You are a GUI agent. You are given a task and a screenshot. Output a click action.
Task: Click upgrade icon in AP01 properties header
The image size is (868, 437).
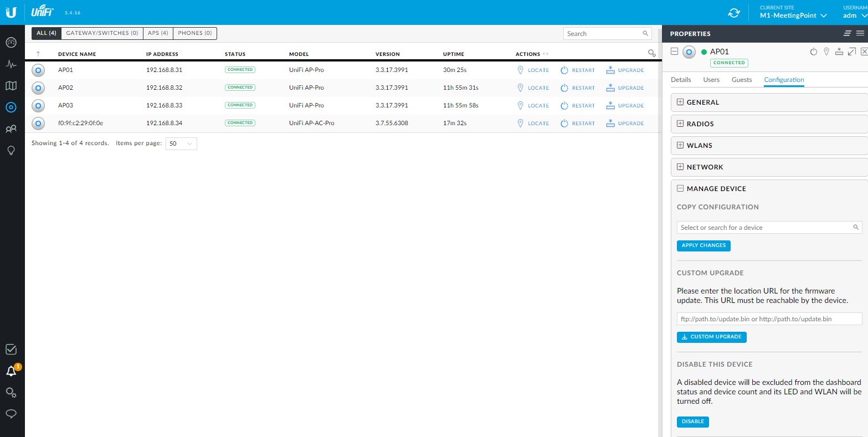[x=839, y=52]
